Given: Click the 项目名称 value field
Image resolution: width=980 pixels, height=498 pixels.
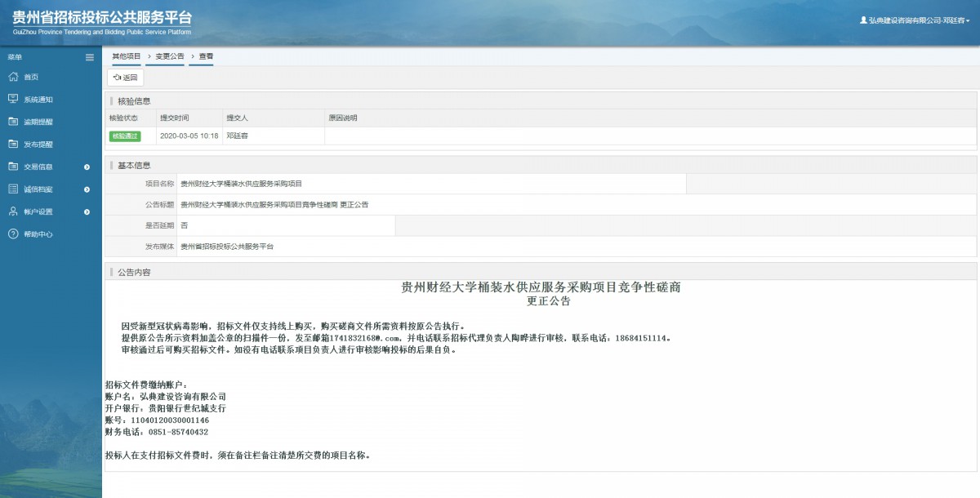Looking at the screenshot, I should coord(431,184).
